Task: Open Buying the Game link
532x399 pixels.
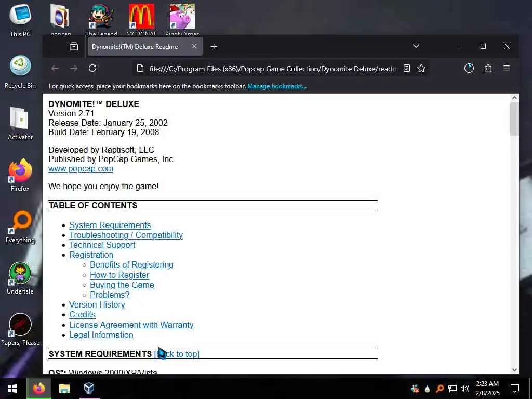Action: coord(122,285)
